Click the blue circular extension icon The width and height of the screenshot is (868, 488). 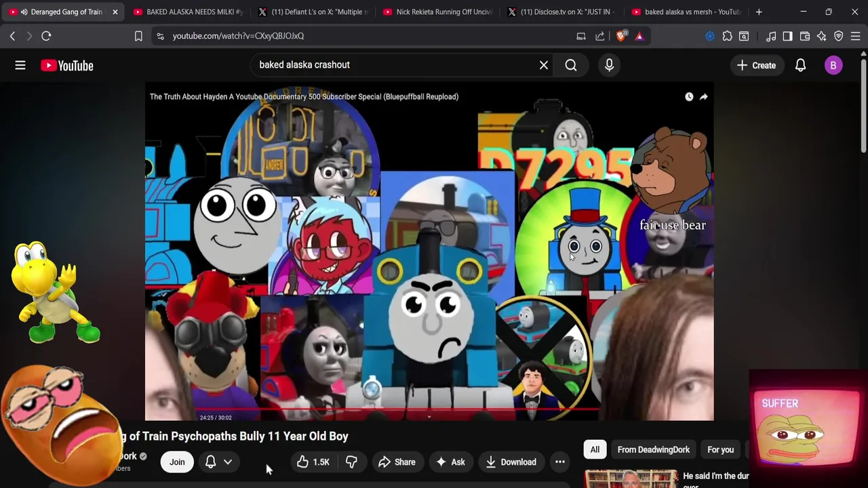coord(710,36)
